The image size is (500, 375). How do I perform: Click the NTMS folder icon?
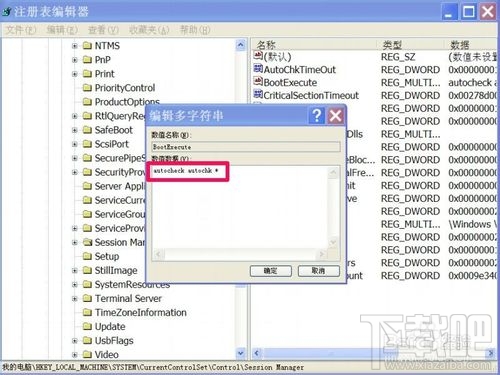(87, 46)
